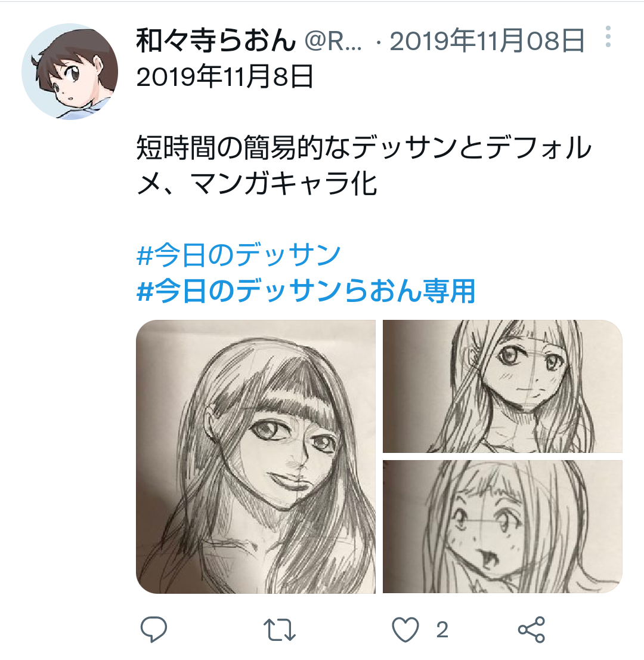
Task: Retweet this post using the retweet icon
Action: [279, 630]
